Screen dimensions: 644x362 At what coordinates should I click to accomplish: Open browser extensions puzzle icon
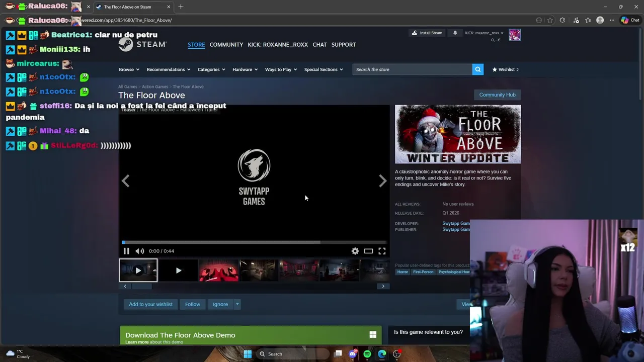click(562, 20)
